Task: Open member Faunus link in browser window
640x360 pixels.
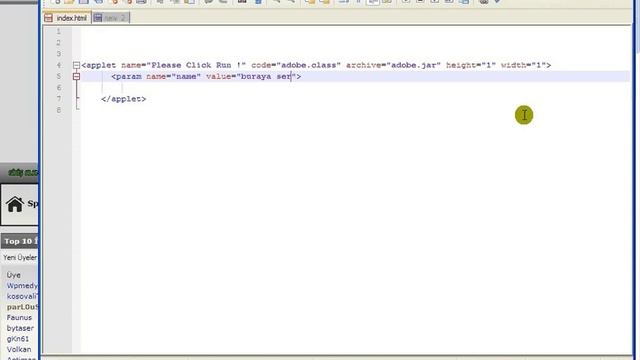Action: (19, 318)
